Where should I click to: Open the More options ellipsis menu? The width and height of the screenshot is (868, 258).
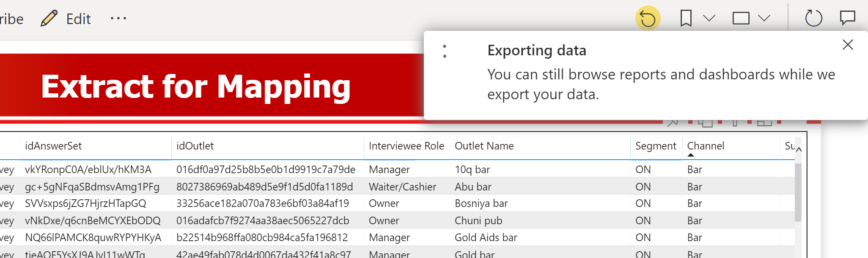click(118, 18)
